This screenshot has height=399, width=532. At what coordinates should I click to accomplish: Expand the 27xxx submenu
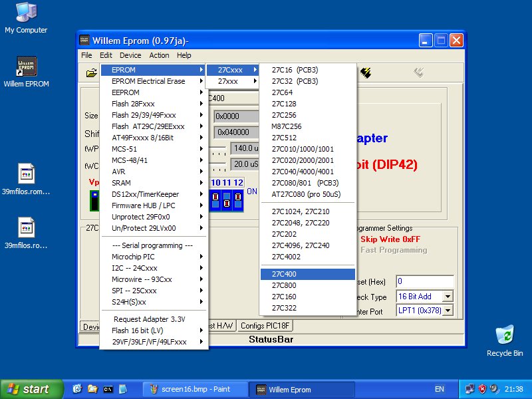(233, 81)
